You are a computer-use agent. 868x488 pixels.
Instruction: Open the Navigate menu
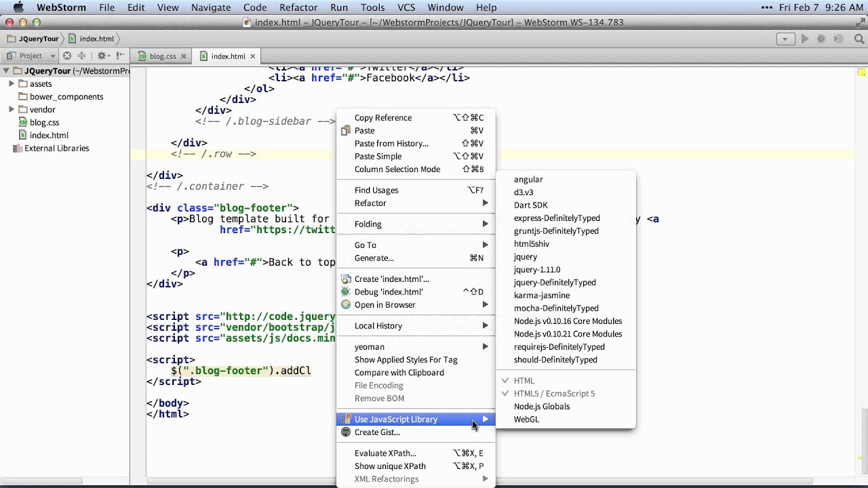click(211, 7)
